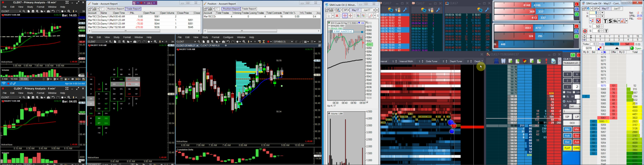Select the Stop order radio button
Image resolution: width=644 pixels, height=165 pixels.
click(x=564, y=92)
